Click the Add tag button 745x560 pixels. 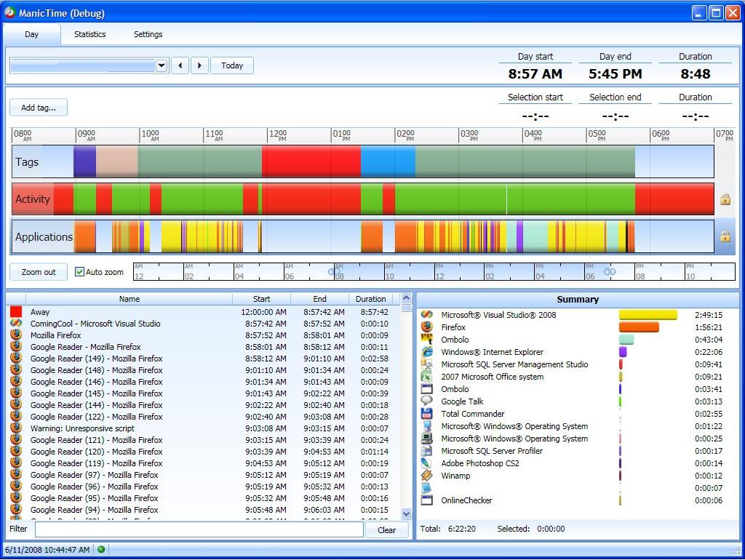[39, 108]
